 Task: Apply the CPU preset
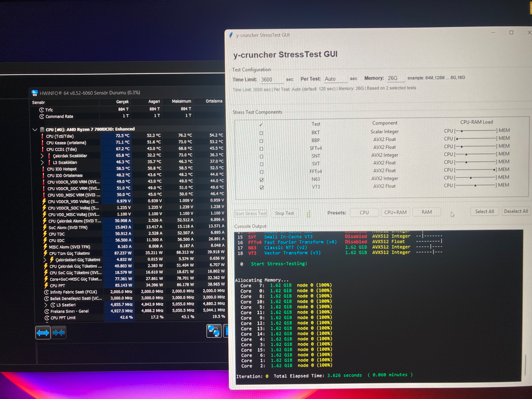364,213
